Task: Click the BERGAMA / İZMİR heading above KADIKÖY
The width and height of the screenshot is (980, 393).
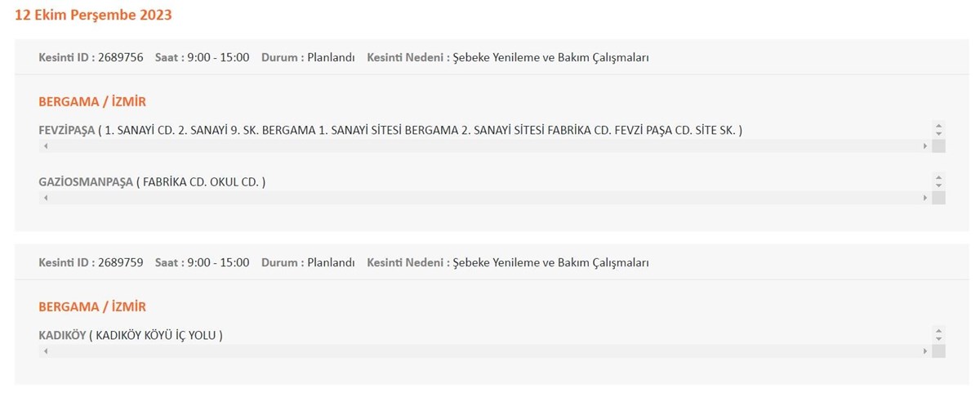Action: (92, 307)
